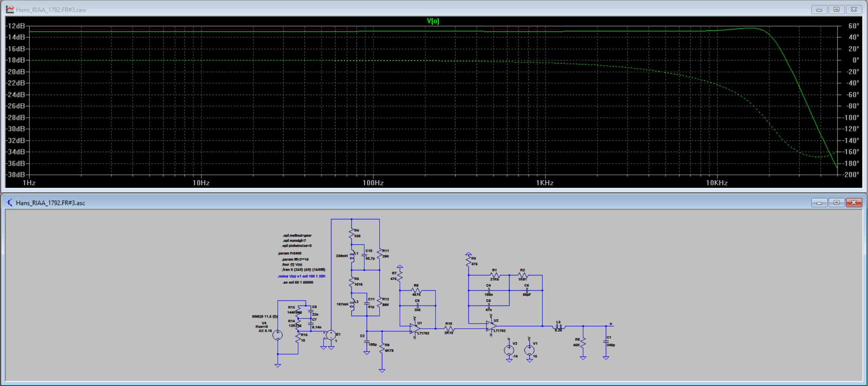Click the -12dB magnitude axis label
868x386 pixels.
click(x=16, y=26)
